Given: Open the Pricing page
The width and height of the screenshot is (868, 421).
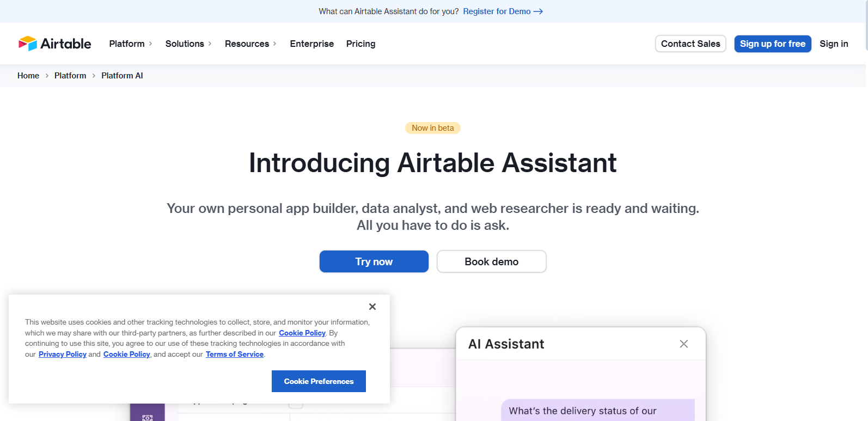Looking at the screenshot, I should click(x=360, y=44).
